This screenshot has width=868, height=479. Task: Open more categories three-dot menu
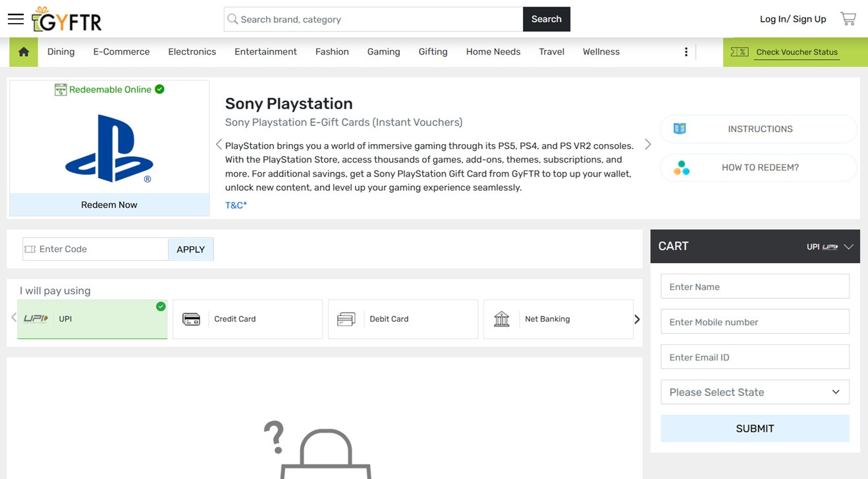(686, 52)
